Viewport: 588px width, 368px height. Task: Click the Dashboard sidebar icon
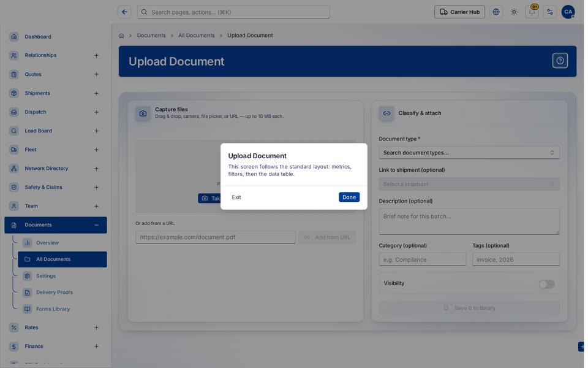[14, 37]
